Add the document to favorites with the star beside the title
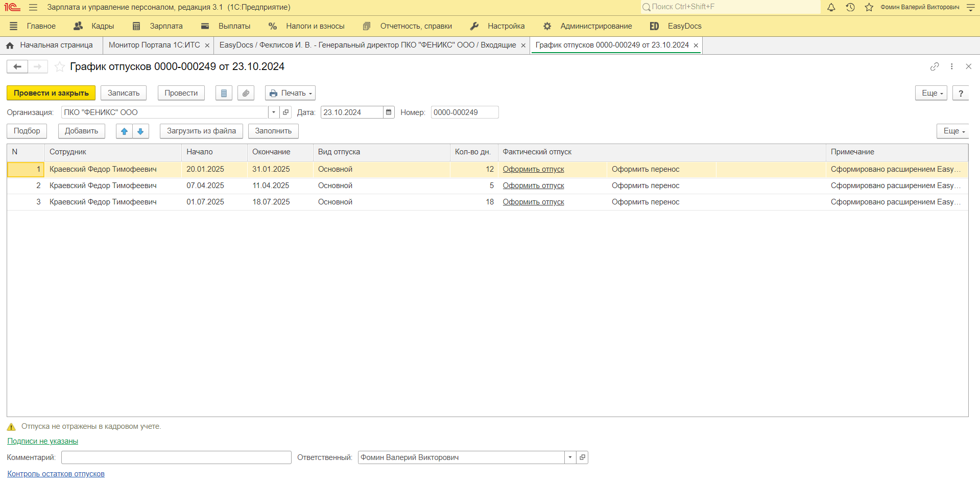Viewport: 980px width, 484px height. coord(60,67)
